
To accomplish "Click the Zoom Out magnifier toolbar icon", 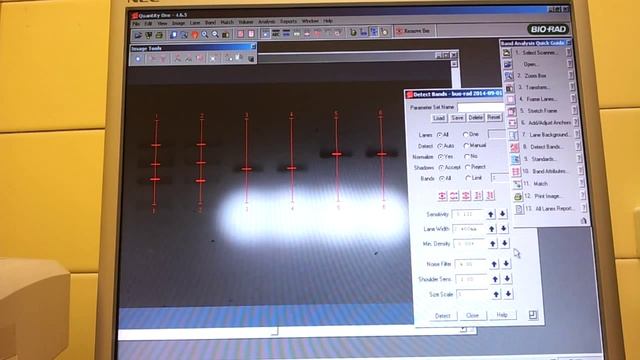I will 215,35.
